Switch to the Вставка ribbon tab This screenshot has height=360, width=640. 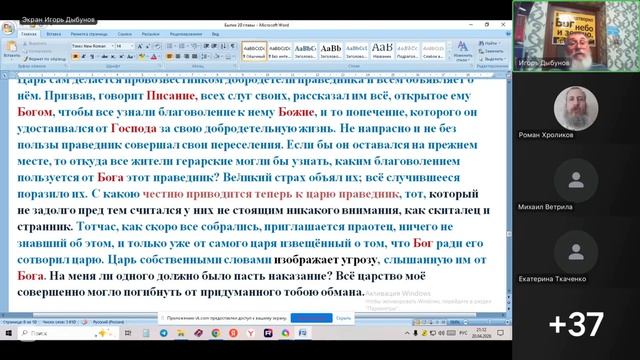tap(53, 34)
